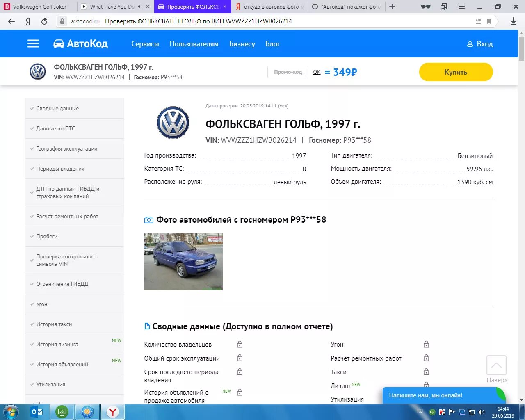Go to Ограничения ГИБДД section

74,284
